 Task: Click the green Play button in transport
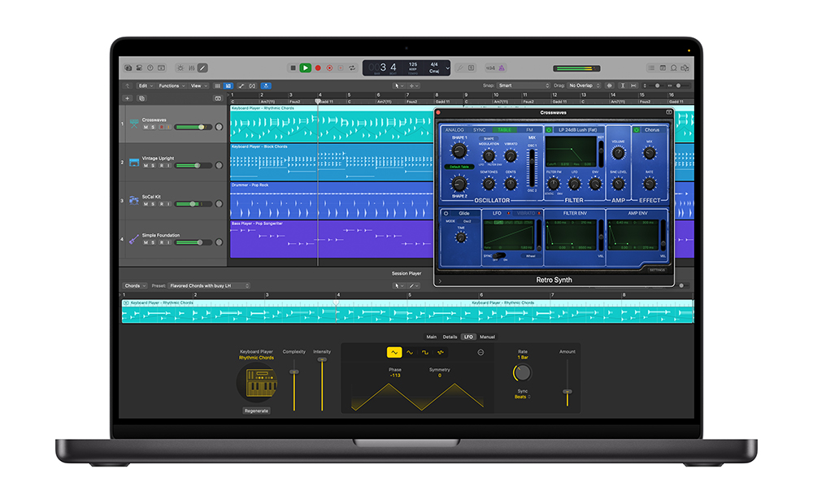(305, 68)
